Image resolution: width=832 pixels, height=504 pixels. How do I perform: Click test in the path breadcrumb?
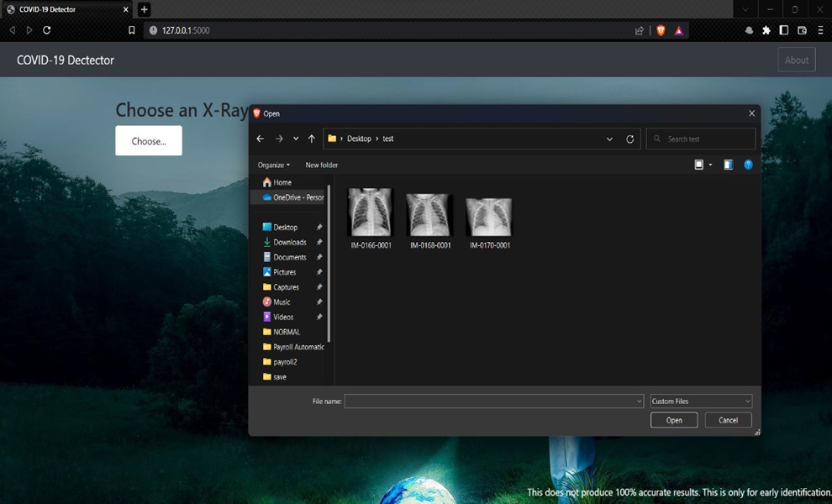[388, 139]
